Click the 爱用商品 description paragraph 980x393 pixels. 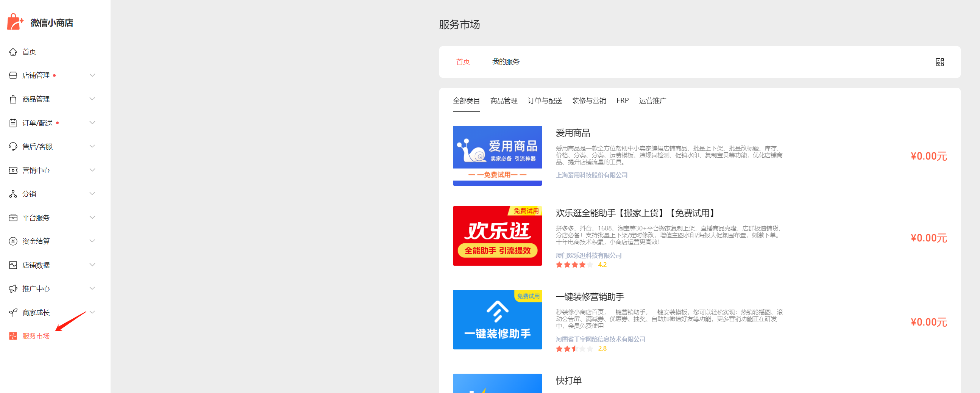[669, 155]
